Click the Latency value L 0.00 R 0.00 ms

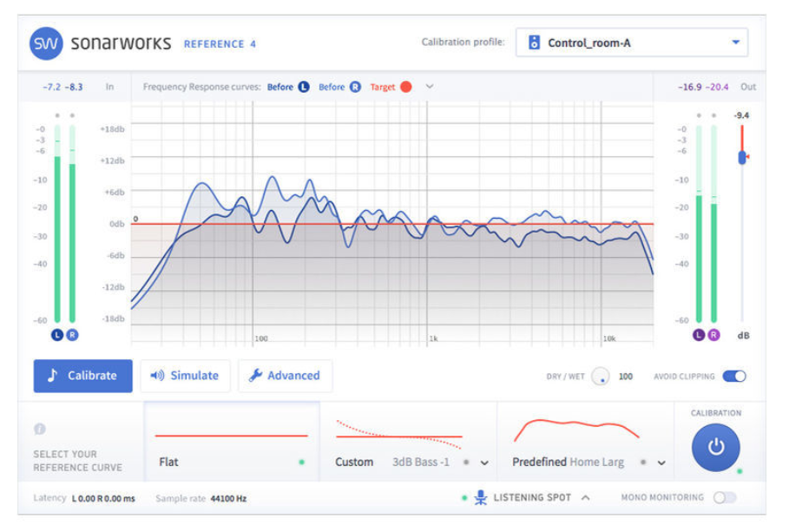tap(103, 498)
